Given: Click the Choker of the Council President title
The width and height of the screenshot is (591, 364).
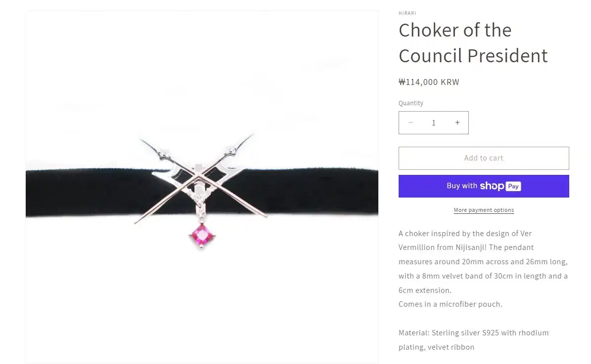Looking at the screenshot, I should point(473,43).
